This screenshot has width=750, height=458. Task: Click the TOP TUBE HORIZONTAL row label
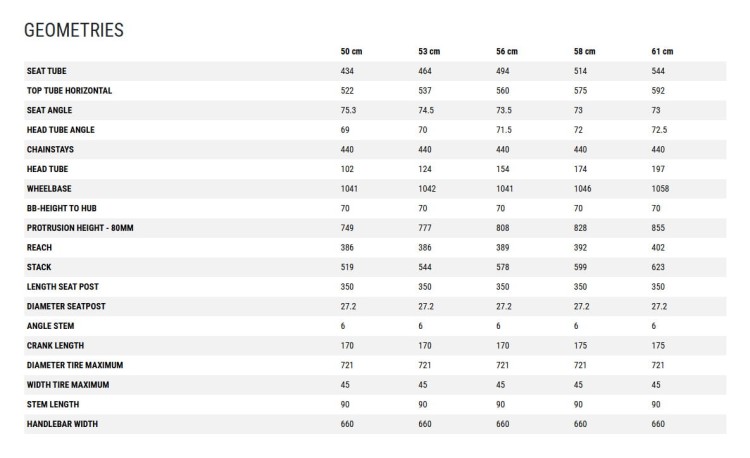[69, 90]
